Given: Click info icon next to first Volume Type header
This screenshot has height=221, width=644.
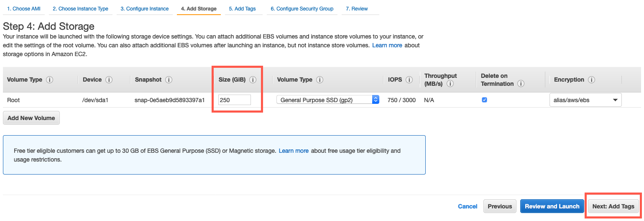Looking at the screenshot, I should coord(49,80).
